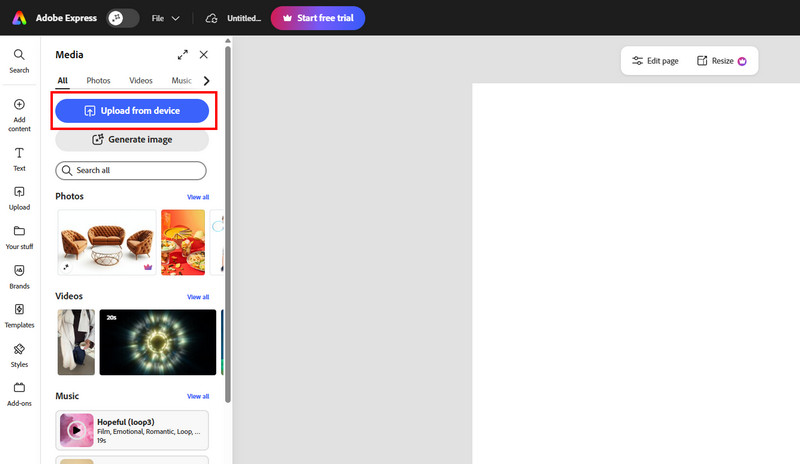View all Music link
The width and height of the screenshot is (800, 464).
[x=198, y=397]
